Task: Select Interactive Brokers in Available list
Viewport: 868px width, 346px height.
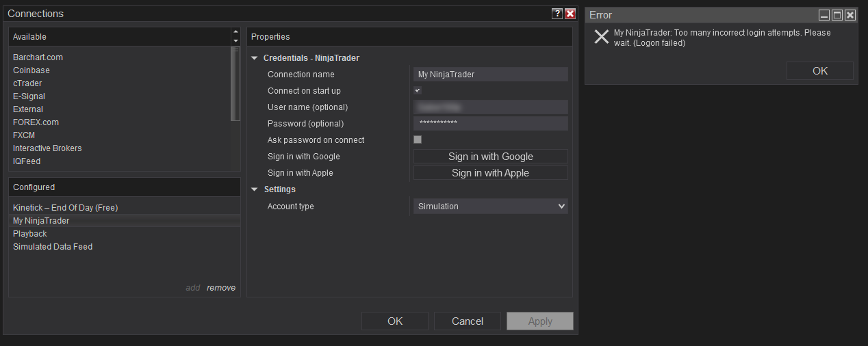Action: pyautogui.click(x=47, y=148)
